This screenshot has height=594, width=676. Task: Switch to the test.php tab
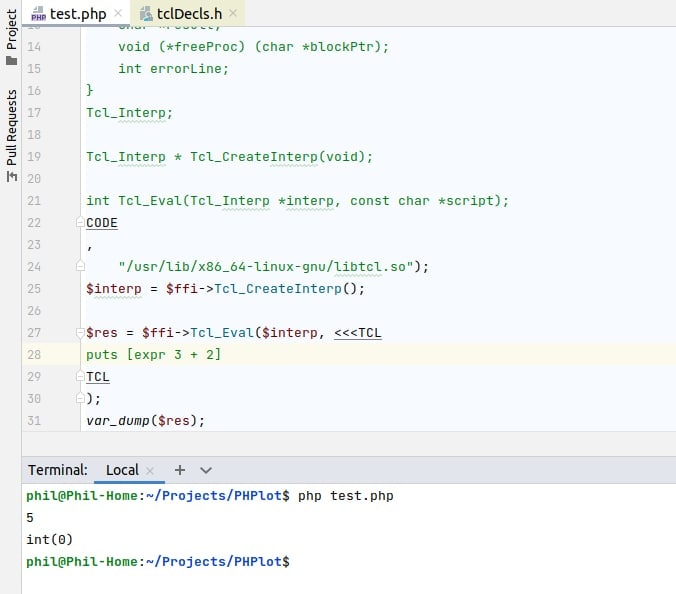point(78,14)
